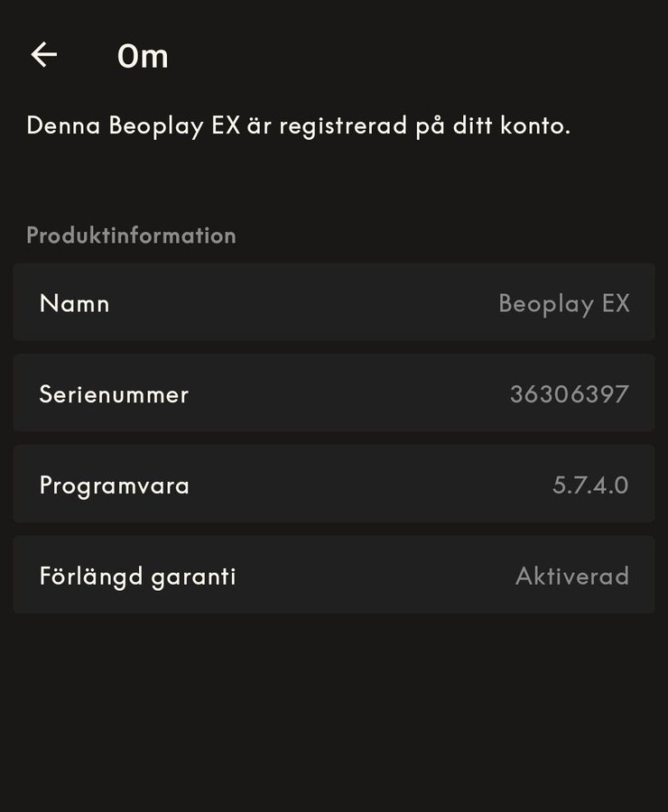
Task: Click the "Om" page title
Action: [x=143, y=56]
